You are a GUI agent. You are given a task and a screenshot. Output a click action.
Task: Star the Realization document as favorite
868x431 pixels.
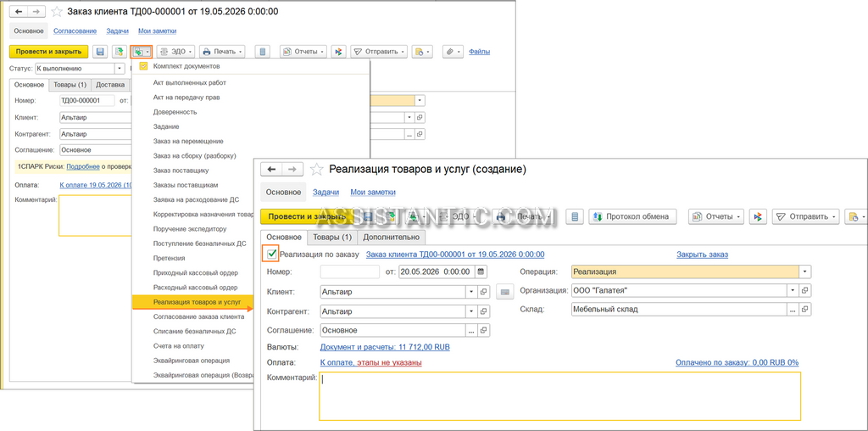(x=316, y=169)
